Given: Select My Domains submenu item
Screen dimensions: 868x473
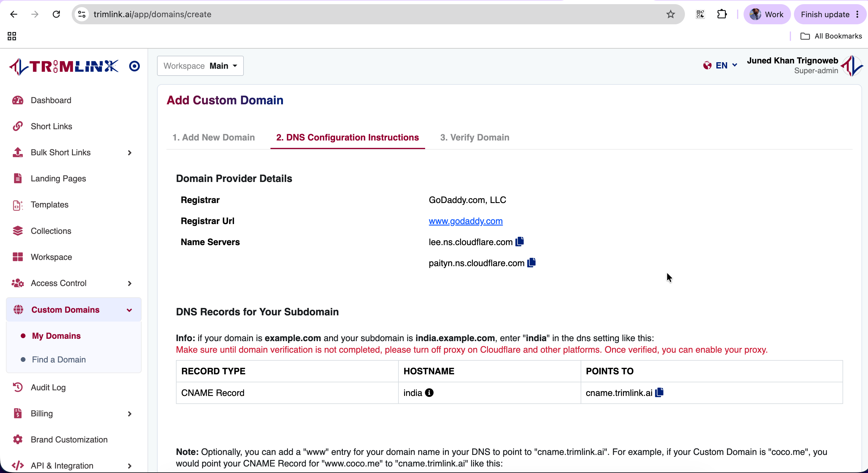Looking at the screenshot, I should point(56,336).
